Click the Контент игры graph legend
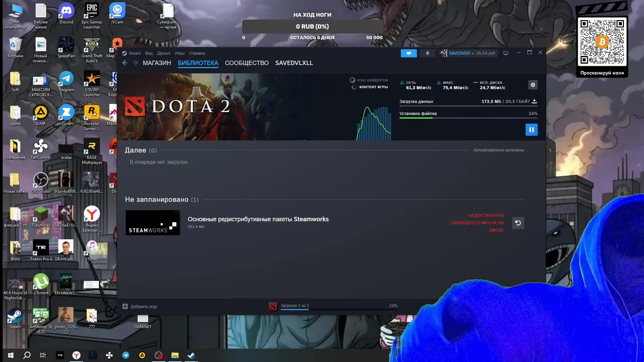644x362 pixels. pyautogui.click(x=370, y=87)
